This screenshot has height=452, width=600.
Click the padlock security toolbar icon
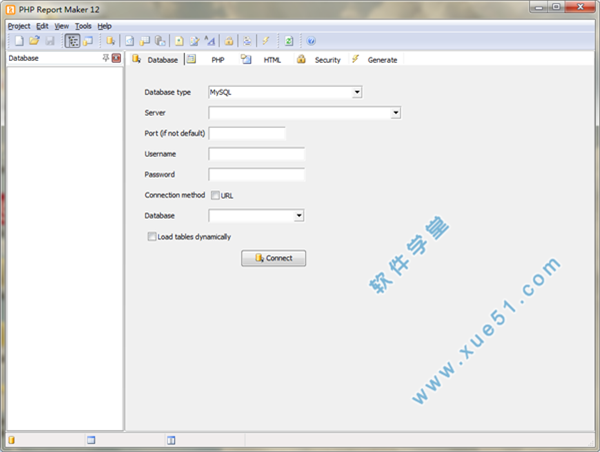click(229, 41)
